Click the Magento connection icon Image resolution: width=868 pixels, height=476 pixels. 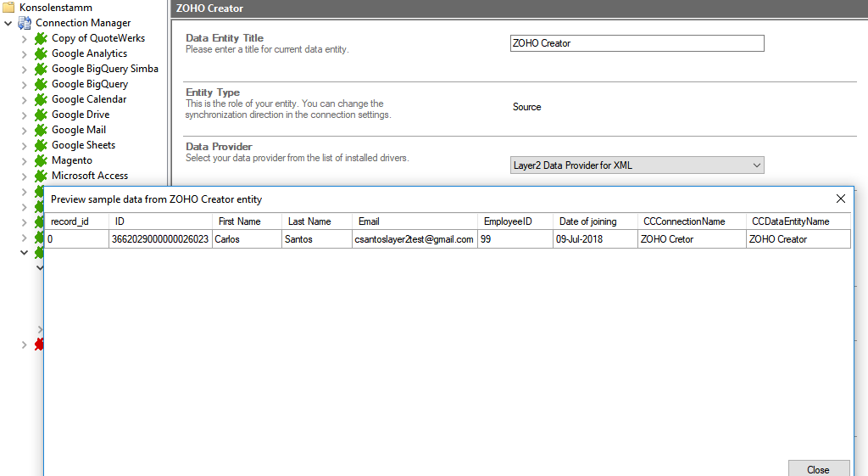click(x=41, y=160)
